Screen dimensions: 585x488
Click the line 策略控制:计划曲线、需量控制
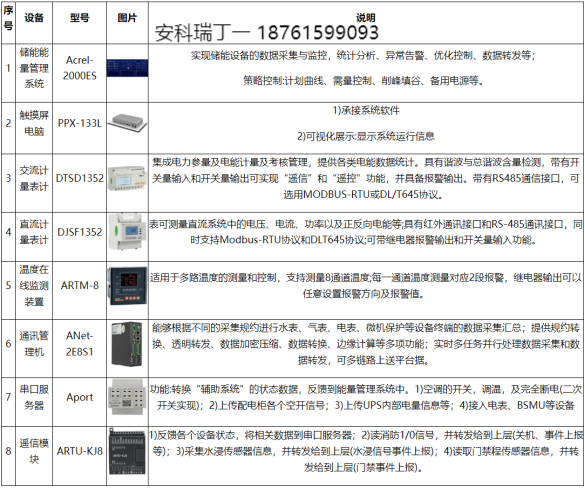point(363,81)
